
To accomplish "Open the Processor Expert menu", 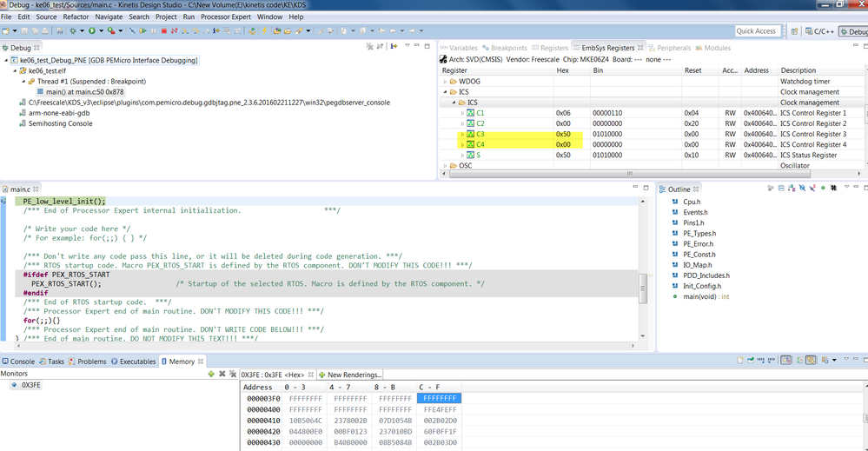I will click(226, 17).
